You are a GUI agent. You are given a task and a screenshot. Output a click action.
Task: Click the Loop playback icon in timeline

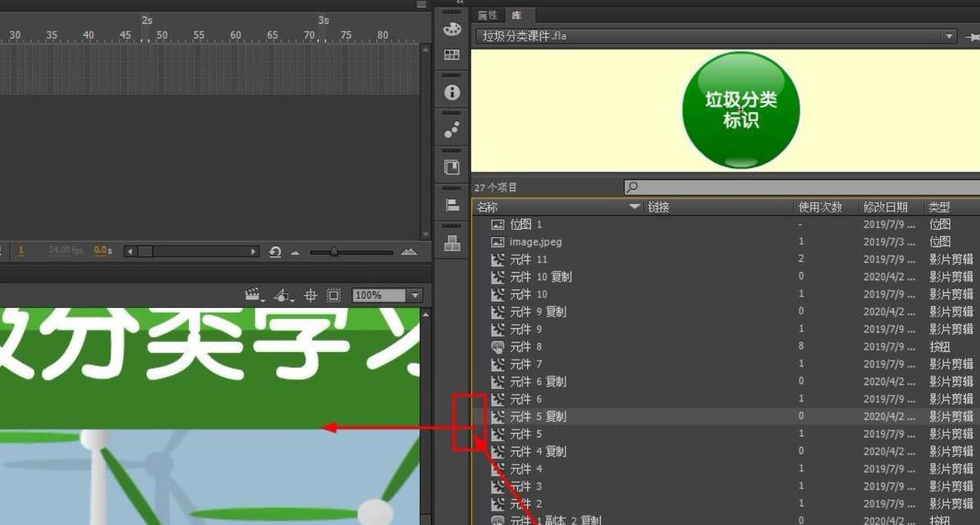(275, 251)
